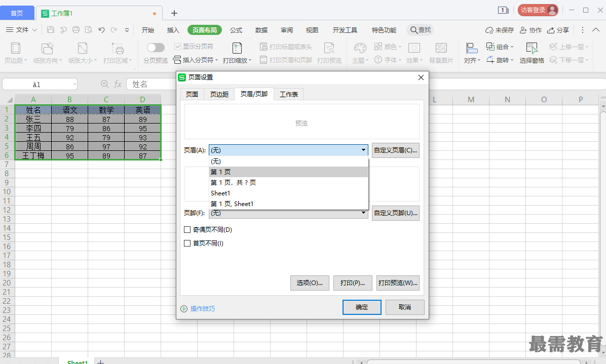Open the 页眉 header dropdown combo box
Screen dimensions: 606x364
(289, 150)
